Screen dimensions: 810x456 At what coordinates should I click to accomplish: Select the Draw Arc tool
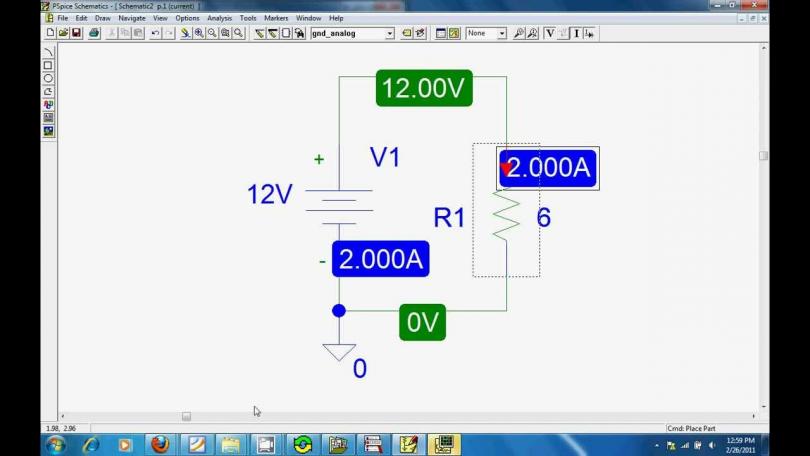click(48, 52)
